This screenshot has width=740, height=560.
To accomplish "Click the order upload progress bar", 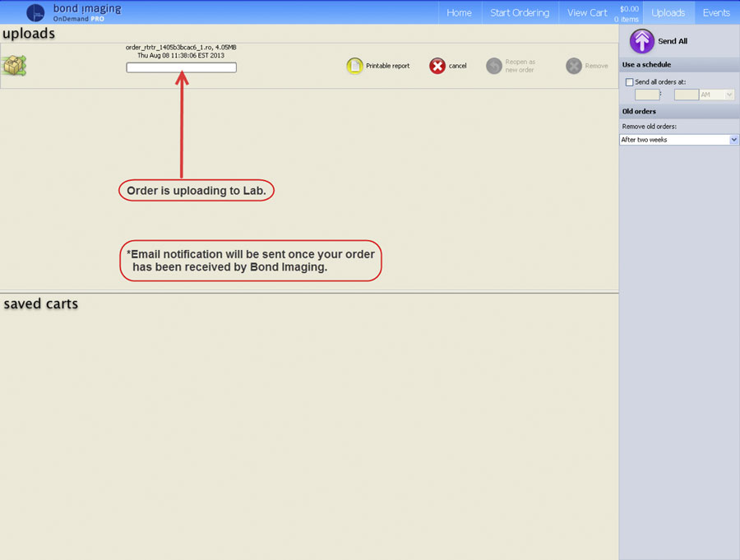I will (x=181, y=67).
